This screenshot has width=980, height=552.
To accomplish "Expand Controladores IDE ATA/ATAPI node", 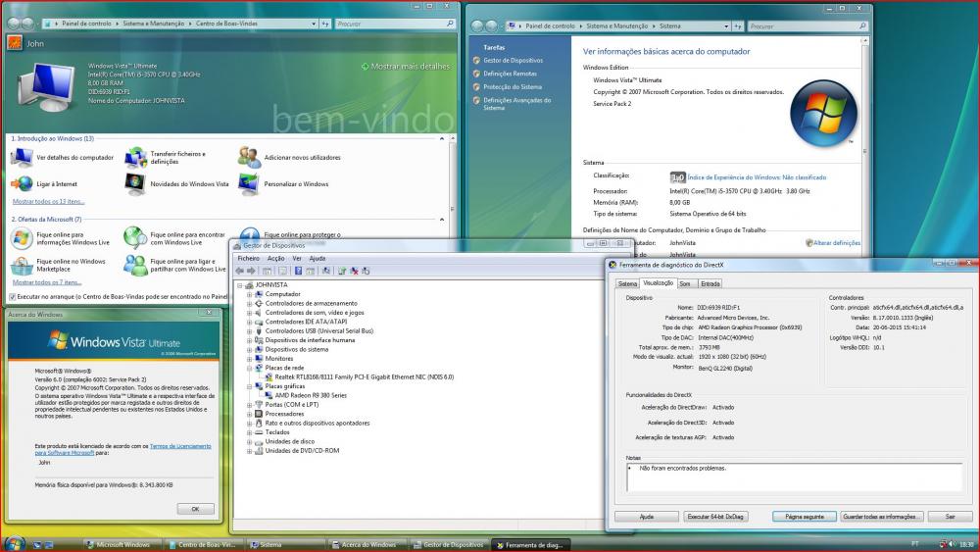I will click(x=249, y=322).
